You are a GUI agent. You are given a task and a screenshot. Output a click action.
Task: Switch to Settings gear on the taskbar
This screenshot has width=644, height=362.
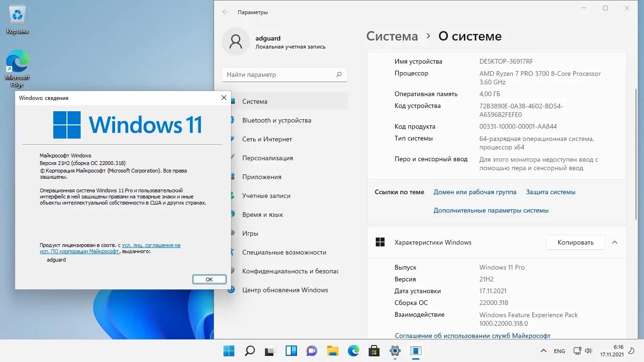(x=395, y=351)
